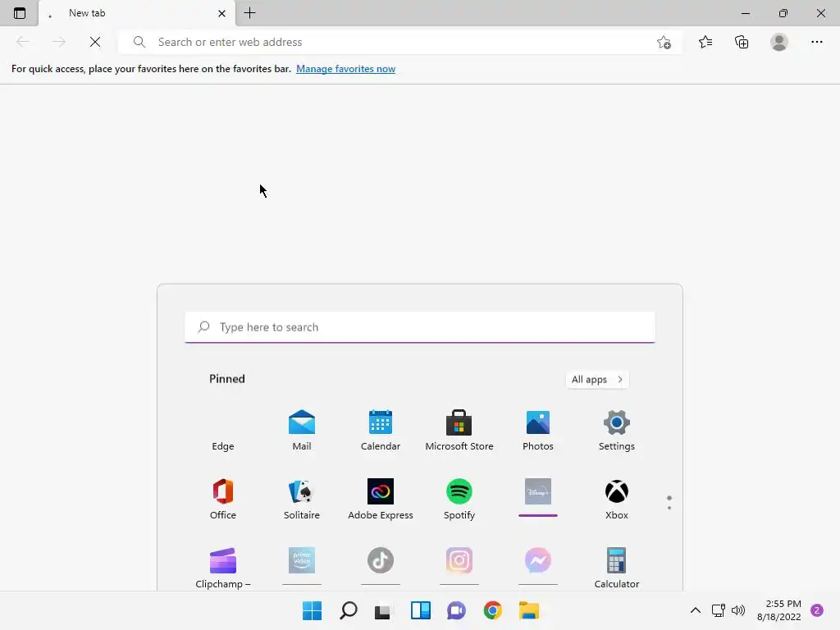The height and width of the screenshot is (630, 840).
Task: Open the Disney+ pinned tile
Action: (538, 497)
